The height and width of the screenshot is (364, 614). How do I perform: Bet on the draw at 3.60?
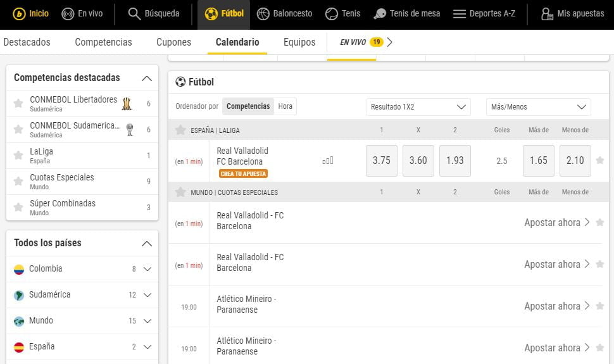pos(418,161)
